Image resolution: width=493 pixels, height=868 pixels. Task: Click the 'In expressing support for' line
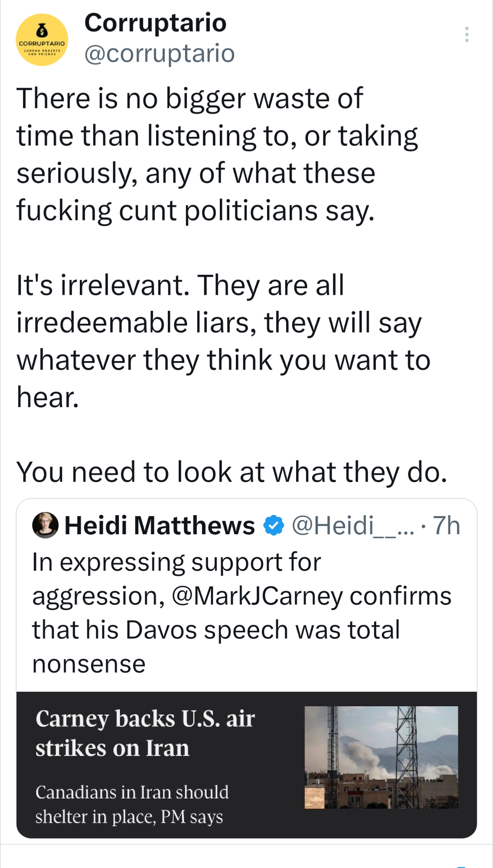coord(176,562)
